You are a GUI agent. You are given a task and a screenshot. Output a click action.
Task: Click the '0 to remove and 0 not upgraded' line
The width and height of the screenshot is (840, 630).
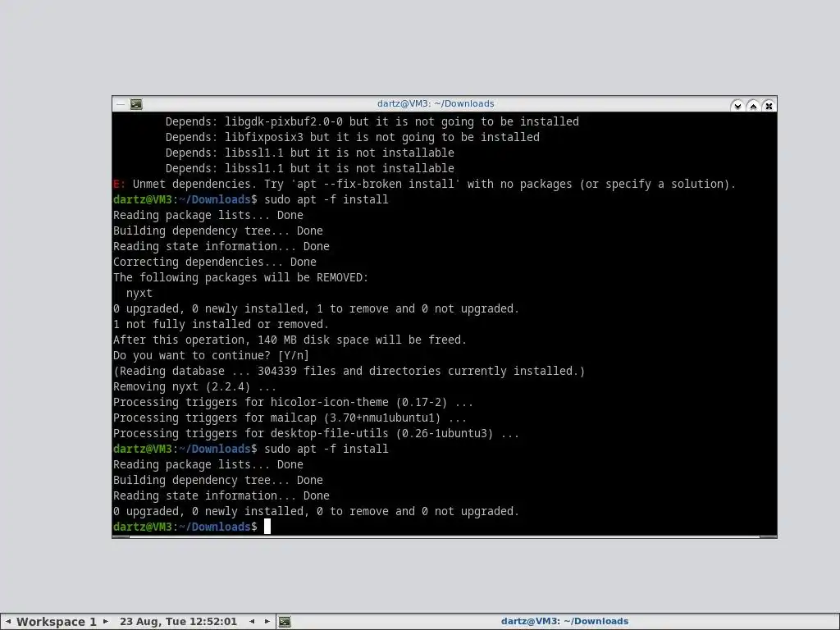coord(316,511)
